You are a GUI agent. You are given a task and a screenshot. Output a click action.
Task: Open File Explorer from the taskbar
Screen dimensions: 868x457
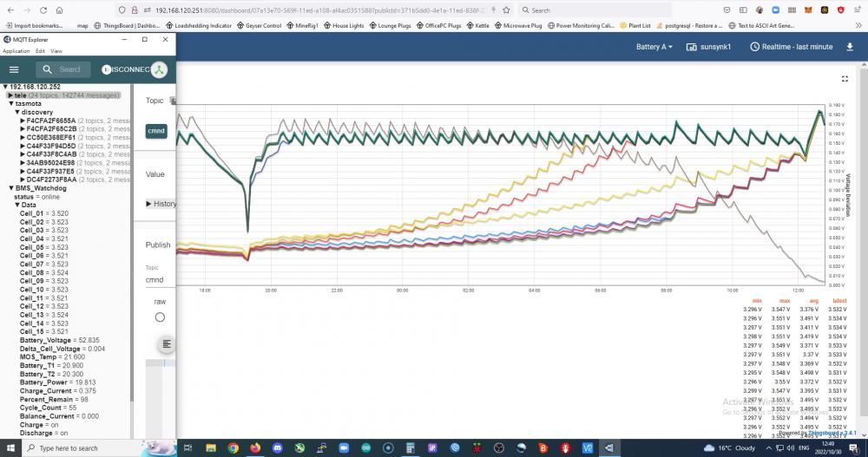pos(211,448)
